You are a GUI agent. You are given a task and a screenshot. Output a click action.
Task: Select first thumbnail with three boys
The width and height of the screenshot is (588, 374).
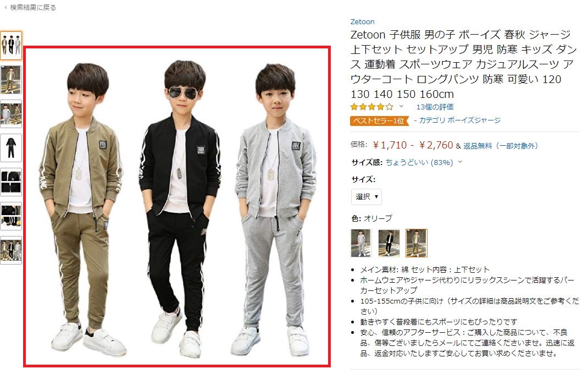pos(11,46)
